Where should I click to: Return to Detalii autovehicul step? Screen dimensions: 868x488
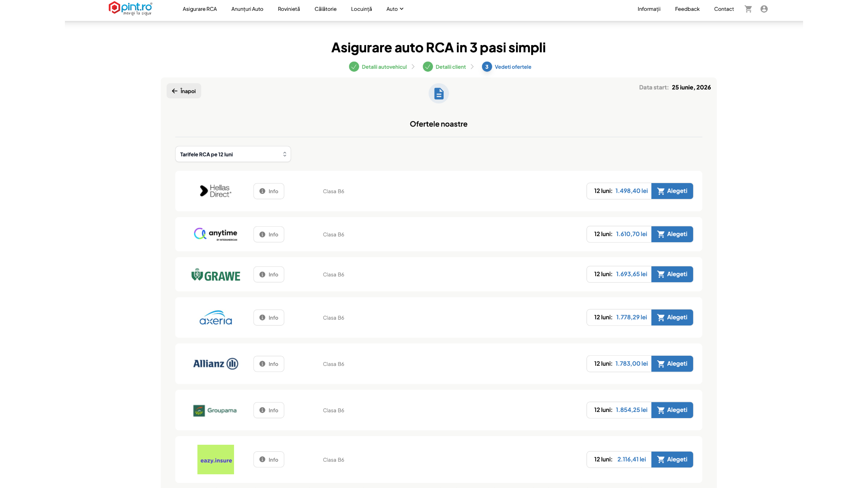pyautogui.click(x=384, y=67)
